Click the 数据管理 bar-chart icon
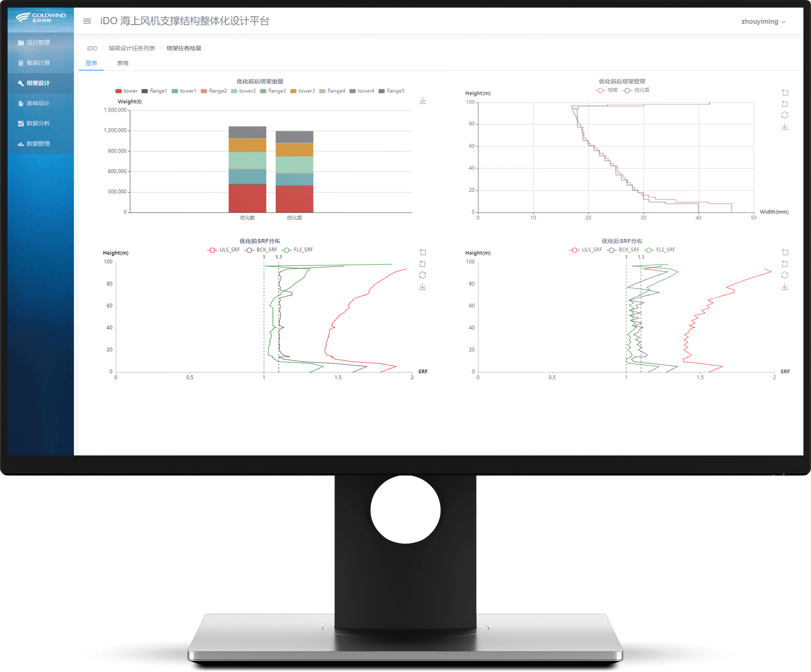The height and width of the screenshot is (672, 811). tap(21, 144)
